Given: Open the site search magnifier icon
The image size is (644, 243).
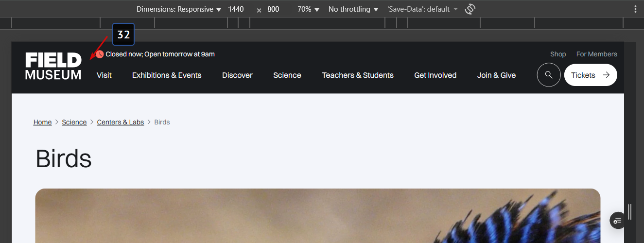Looking at the screenshot, I should click(x=549, y=75).
